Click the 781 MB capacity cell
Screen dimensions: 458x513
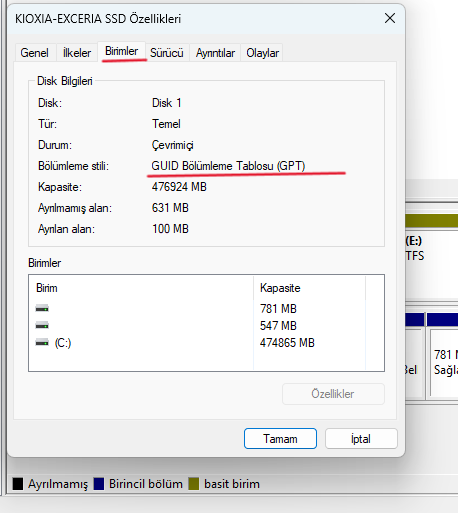point(278,309)
